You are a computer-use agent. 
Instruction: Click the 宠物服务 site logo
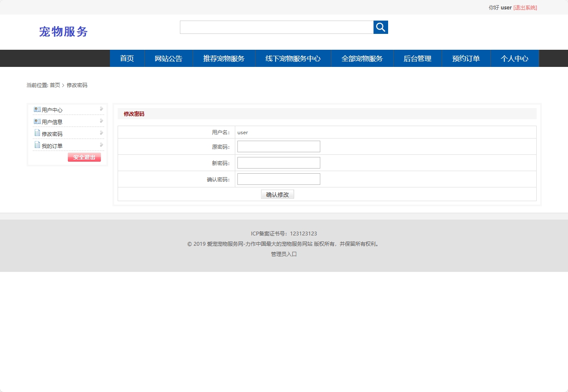[x=63, y=32]
